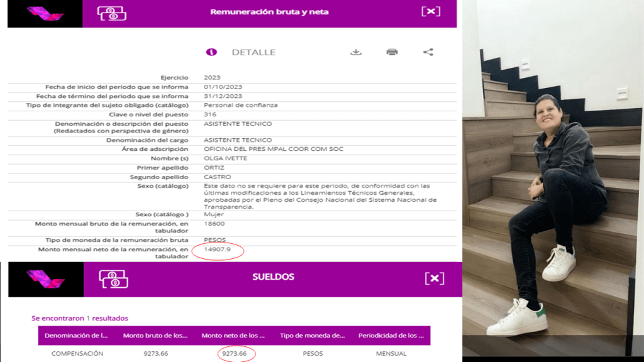Click the printer icon to print details
This screenshot has width=644, height=362.
tap(392, 52)
